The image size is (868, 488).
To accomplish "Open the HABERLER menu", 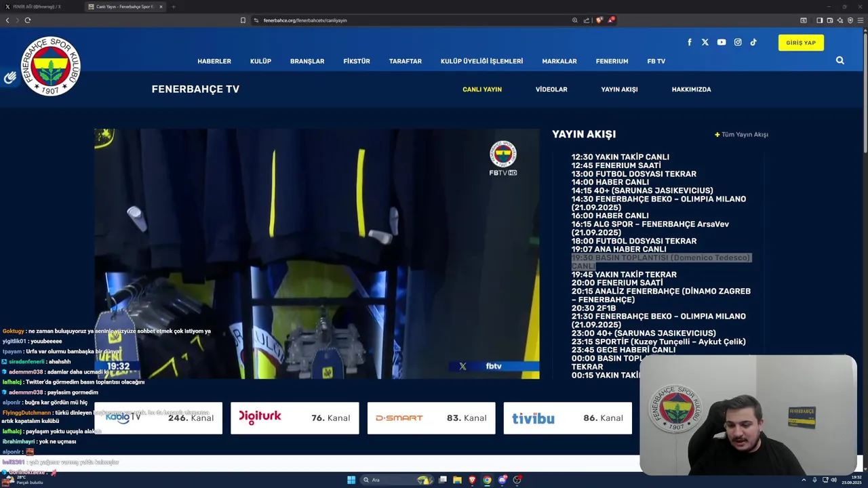I will 214,61.
